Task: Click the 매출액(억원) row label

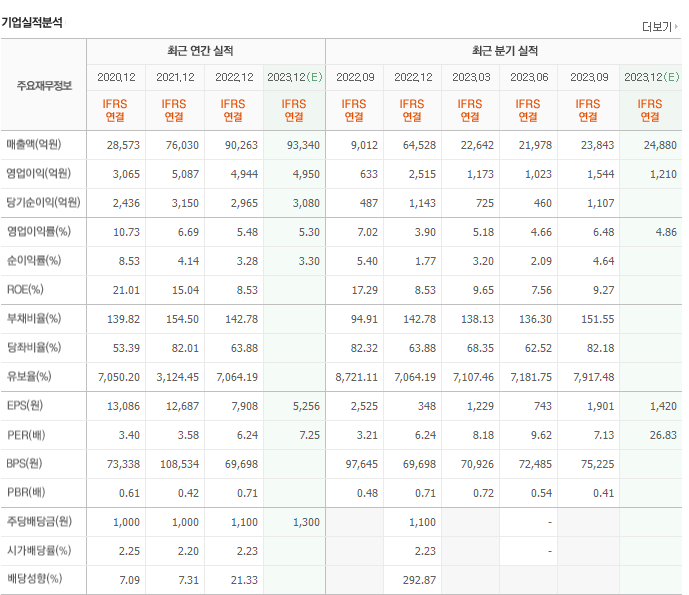Action: pyautogui.click(x=34, y=144)
